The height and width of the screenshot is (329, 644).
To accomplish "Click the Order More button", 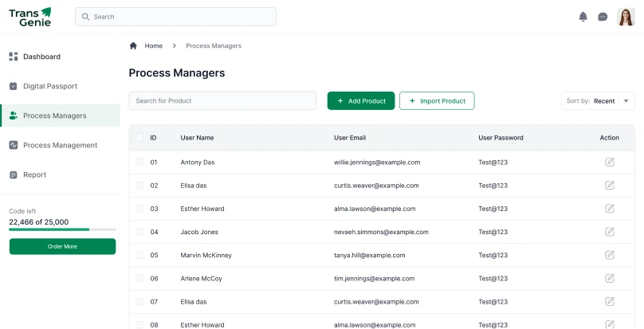I will (62, 246).
